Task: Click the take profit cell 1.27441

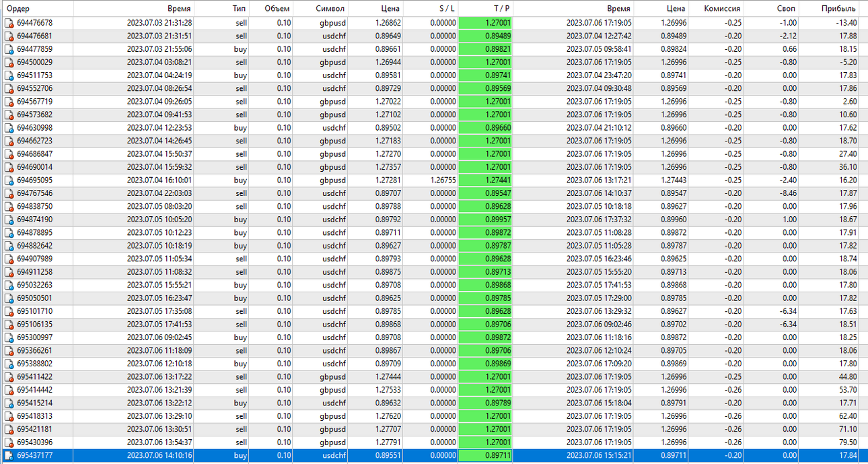Action: pos(484,180)
